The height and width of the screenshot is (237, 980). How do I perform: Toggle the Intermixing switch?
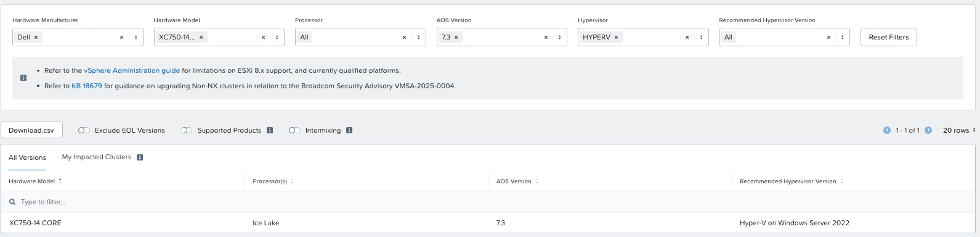pyautogui.click(x=294, y=130)
